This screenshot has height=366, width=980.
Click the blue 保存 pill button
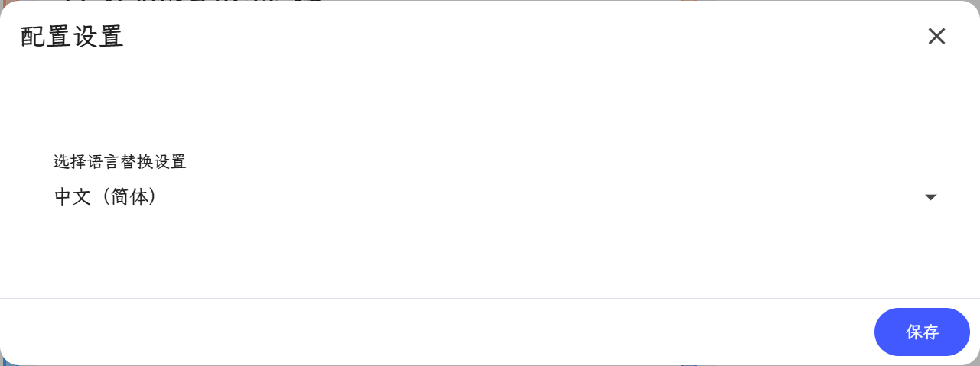(x=922, y=332)
